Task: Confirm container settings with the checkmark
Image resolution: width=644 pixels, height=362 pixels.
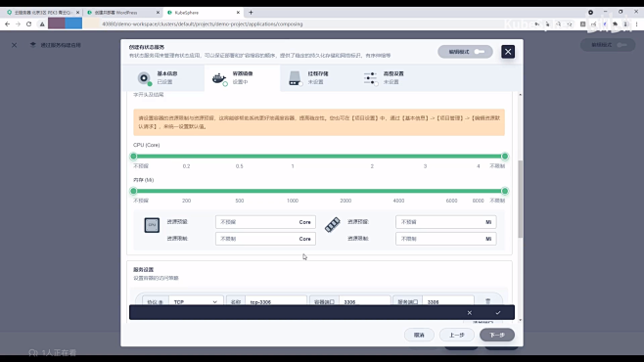Action: pyautogui.click(x=498, y=313)
